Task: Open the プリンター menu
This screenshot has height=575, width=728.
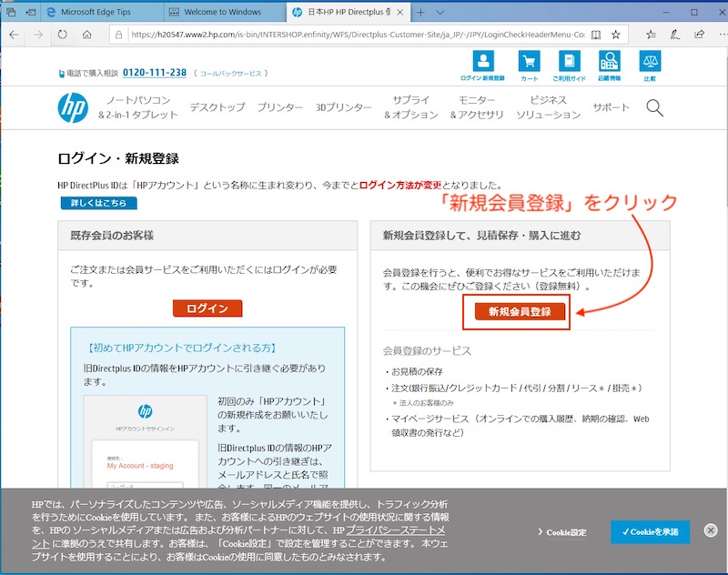Action: point(280,107)
